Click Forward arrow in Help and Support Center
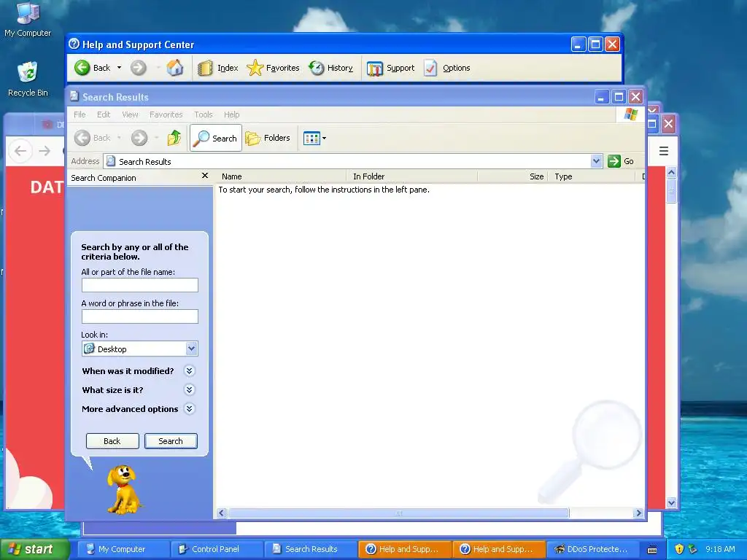The image size is (747, 560). tap(139, 68)
